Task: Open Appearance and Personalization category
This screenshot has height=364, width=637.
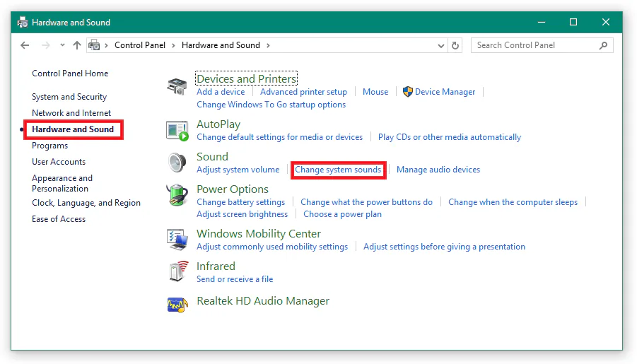Action: (62, 183)
